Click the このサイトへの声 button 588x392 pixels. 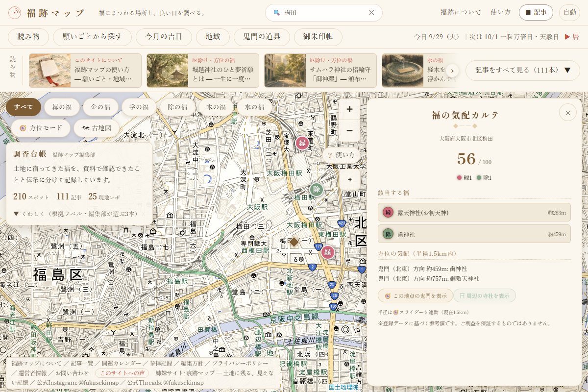[x=122, y=373]
